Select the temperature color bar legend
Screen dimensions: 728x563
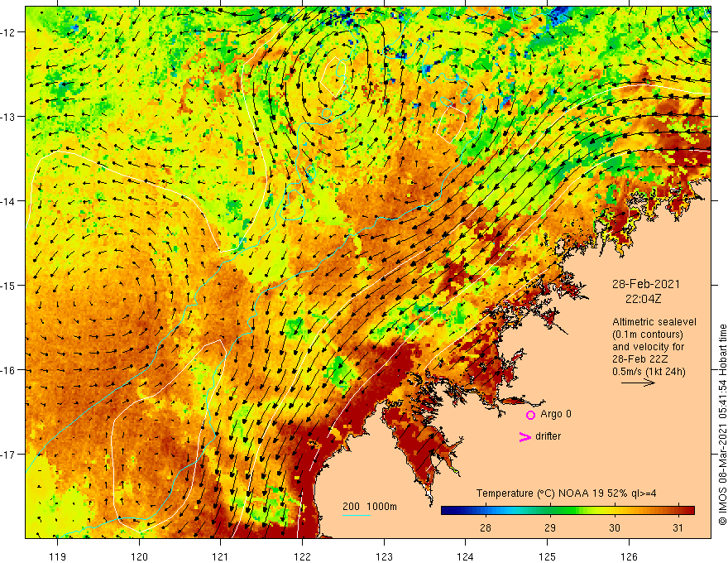click(x=568, y=511)
